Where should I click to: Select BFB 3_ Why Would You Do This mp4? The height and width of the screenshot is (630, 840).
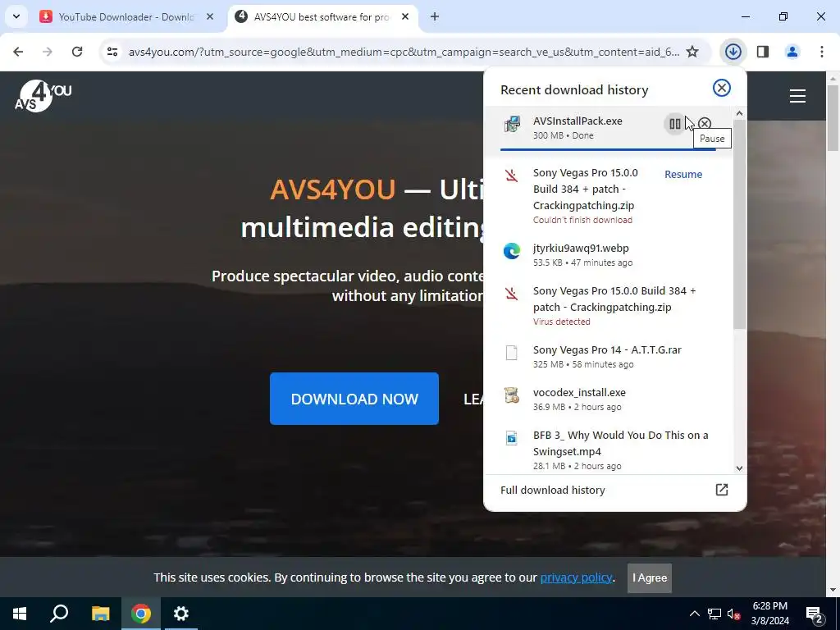pos(608,450)
